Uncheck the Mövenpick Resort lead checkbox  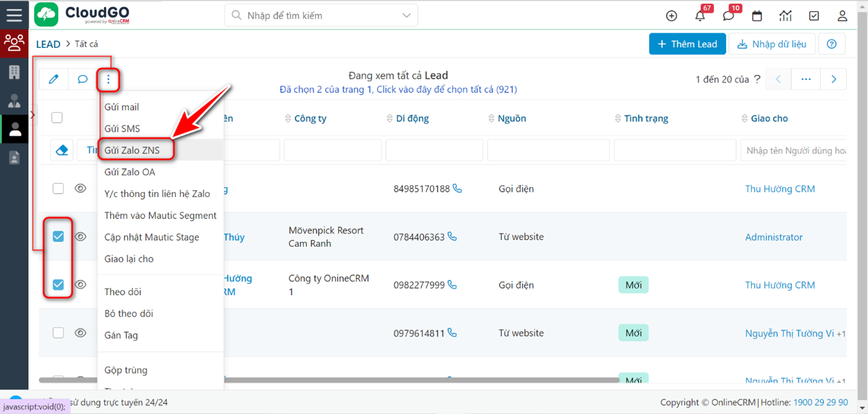point(58,237)
